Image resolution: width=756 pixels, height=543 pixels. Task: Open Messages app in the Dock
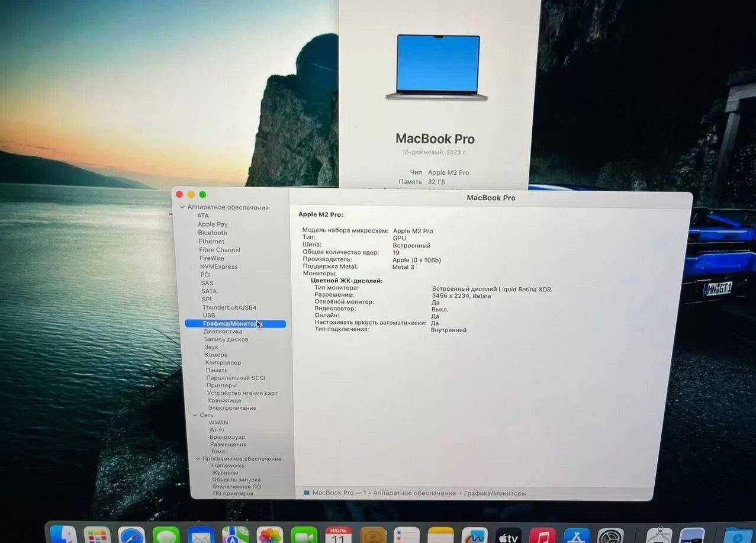pyautogui.click(x=166, y=536)
